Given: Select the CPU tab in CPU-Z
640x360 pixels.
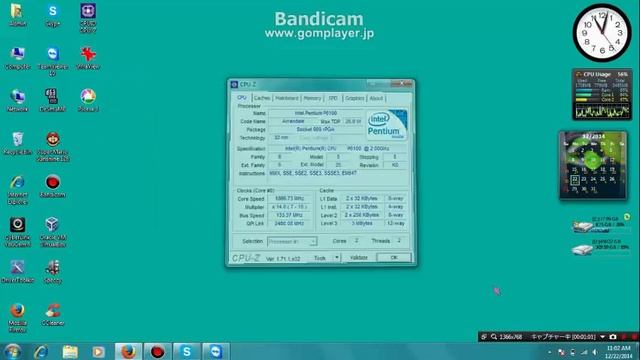Looking at the screenshot, I should point(242,98).
